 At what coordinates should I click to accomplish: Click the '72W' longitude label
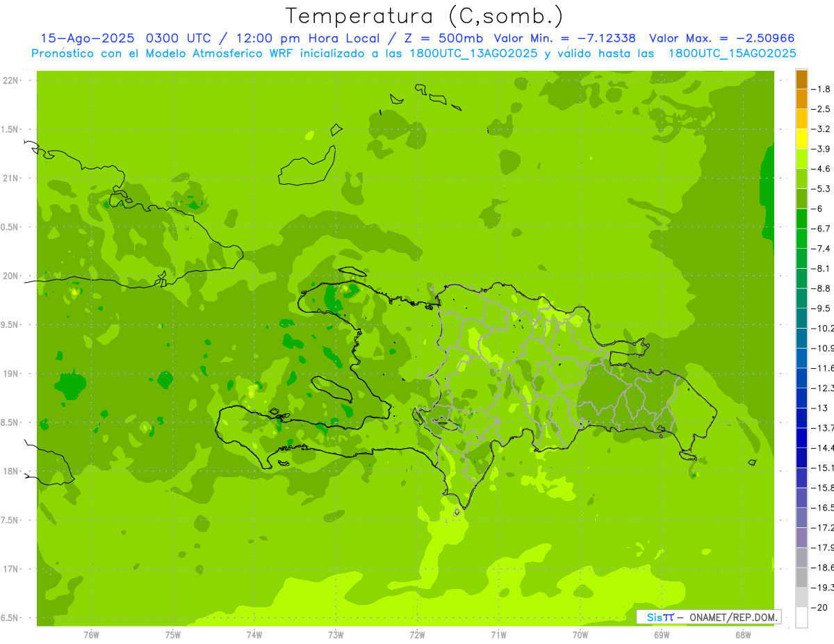(x=418, y=635)
